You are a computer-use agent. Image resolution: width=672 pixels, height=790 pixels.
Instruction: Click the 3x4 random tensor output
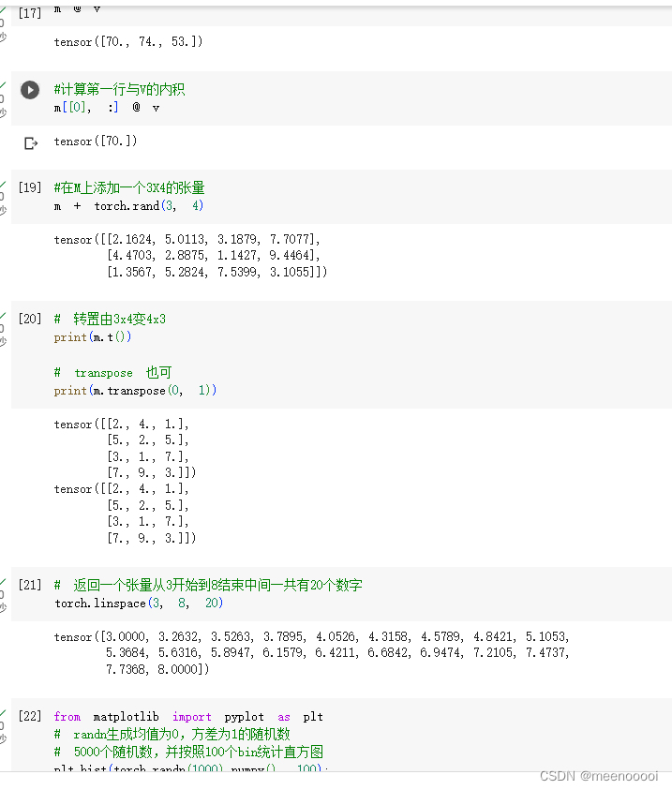click(191, 256)
